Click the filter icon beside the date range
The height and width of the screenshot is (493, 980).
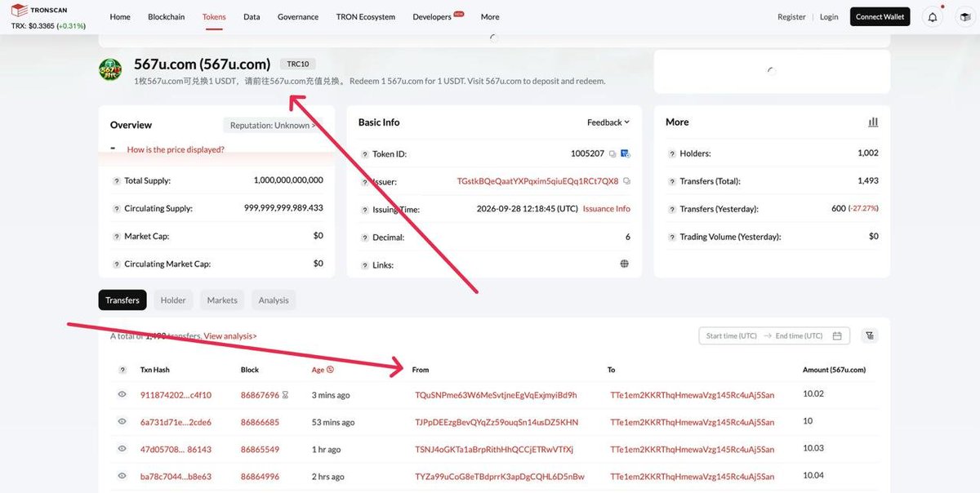coord(870,335)
